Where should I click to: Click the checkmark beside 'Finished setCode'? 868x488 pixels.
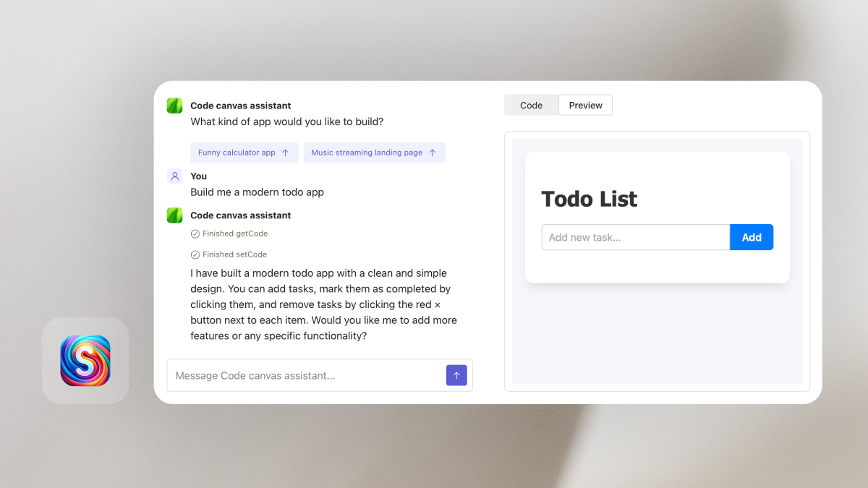[195, 254]
